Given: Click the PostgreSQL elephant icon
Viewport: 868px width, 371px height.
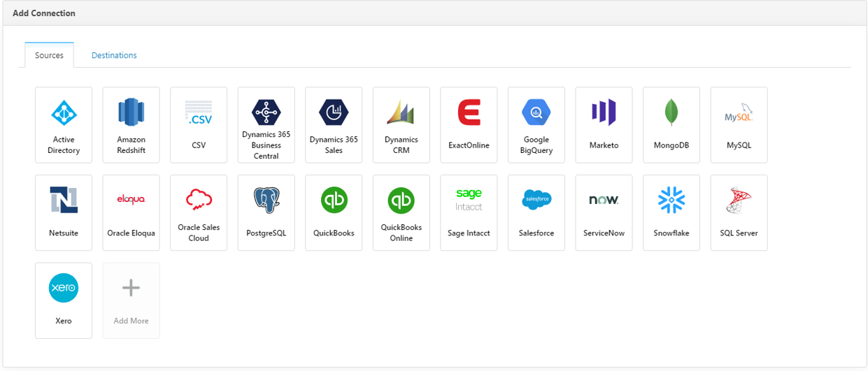Looking at the screenshot, I should tap(266, 201).
